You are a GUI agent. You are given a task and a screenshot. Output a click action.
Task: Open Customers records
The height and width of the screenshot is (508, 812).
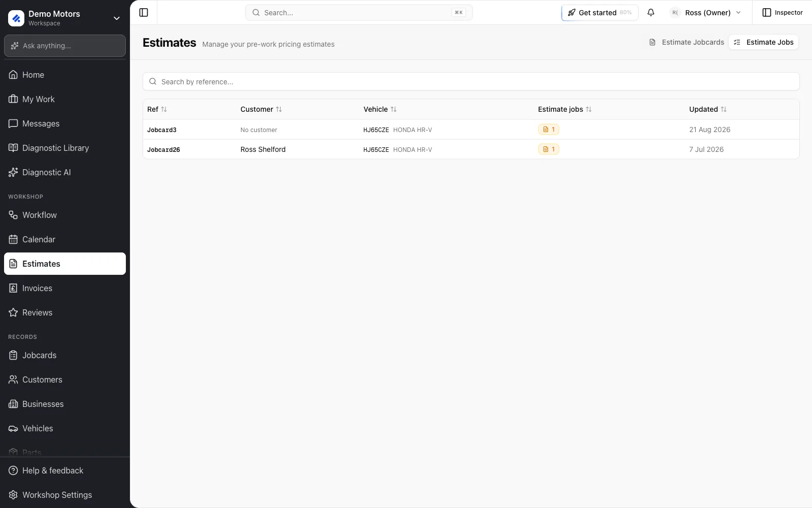(65, 379)
